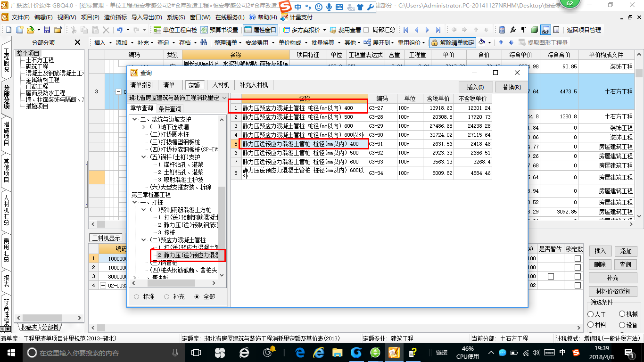Open the calculator icon
Screen dimensions: 644x362
coord(502,30)
